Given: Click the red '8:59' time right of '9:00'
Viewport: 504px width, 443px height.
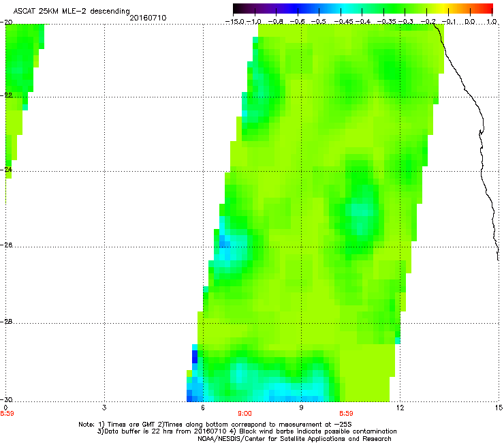Looking at the screenshot, I should coord(346,414).
